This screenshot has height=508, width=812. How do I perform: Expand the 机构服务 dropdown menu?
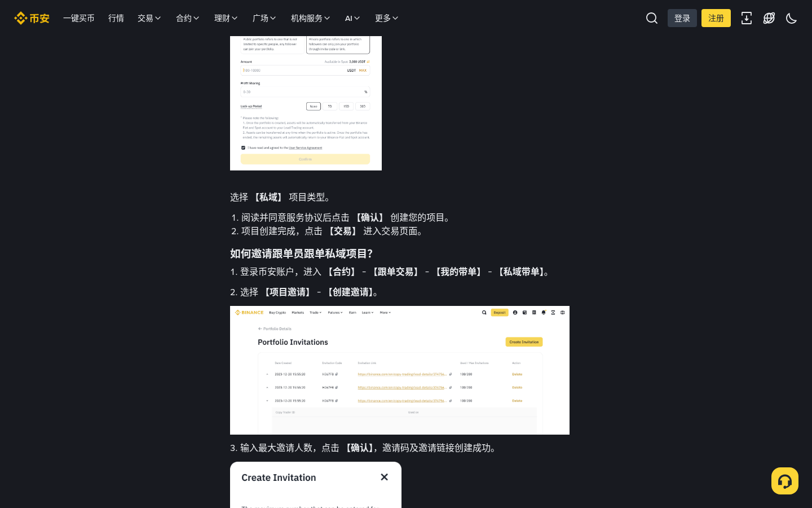pyautogui.click(x=311, y=18)
